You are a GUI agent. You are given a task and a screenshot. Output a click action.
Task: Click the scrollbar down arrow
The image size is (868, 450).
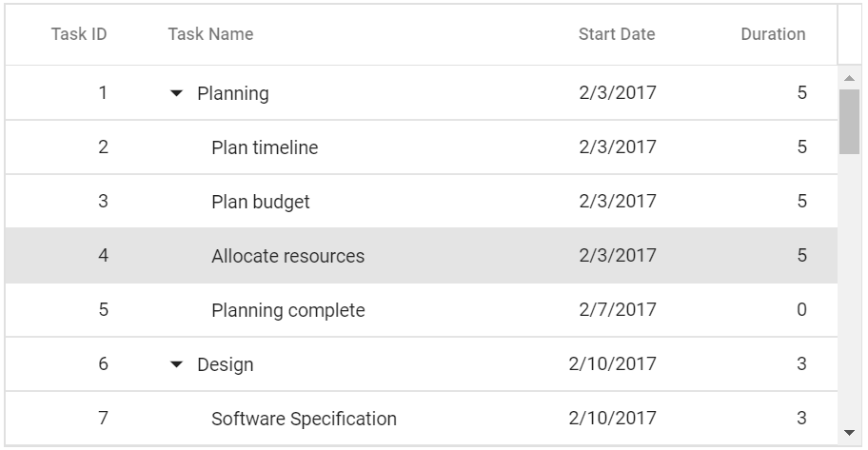(x=849, y=433)
